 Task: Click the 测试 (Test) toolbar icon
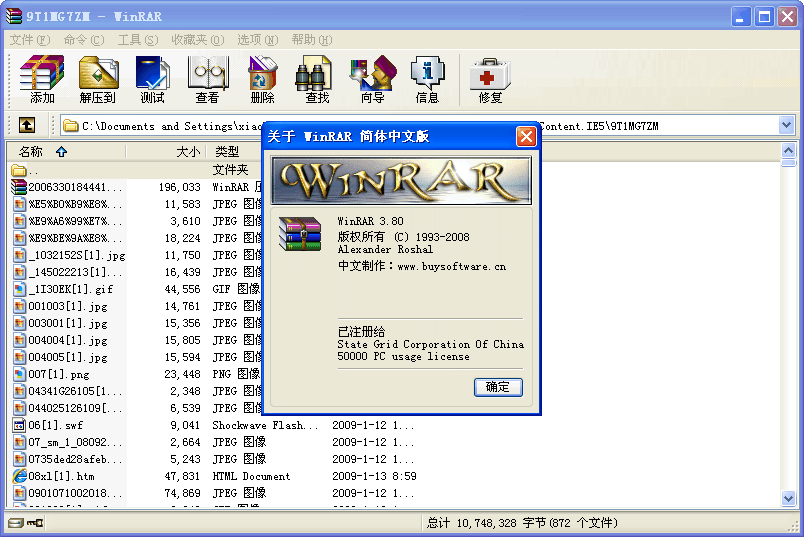[152, 79]
